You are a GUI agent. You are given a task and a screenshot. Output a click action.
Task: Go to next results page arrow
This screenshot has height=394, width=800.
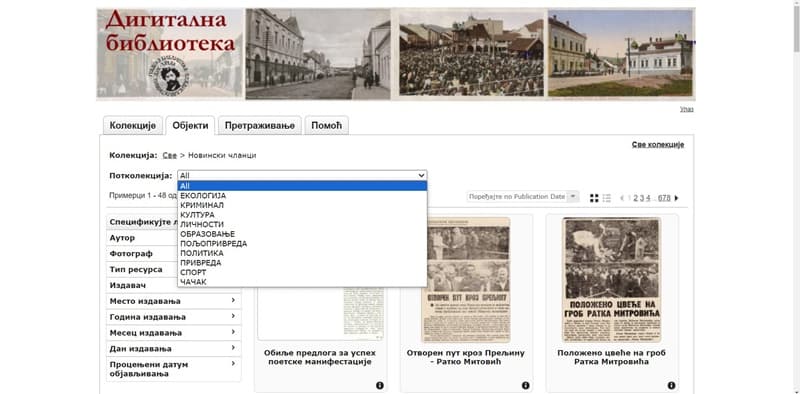click(677, 198)
